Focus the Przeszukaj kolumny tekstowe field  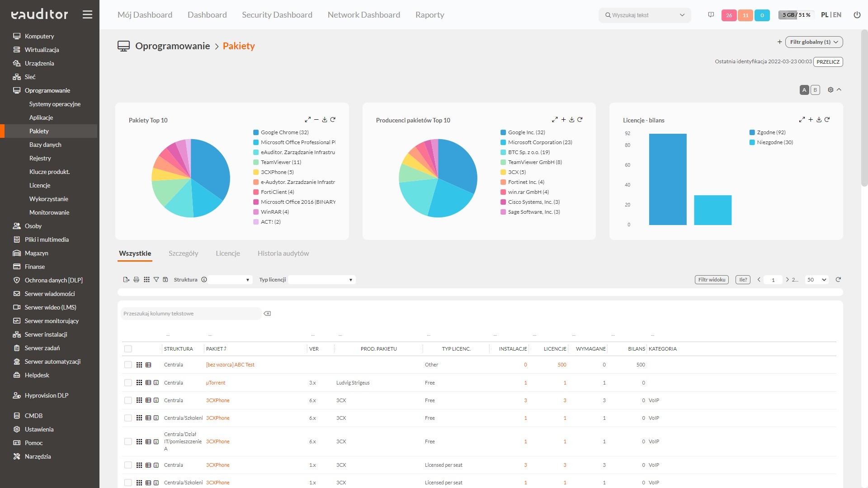[x=191, y=314]
